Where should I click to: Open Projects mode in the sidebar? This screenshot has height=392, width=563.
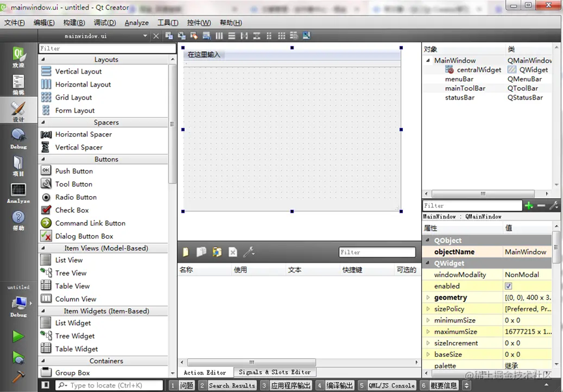[18, 166]
